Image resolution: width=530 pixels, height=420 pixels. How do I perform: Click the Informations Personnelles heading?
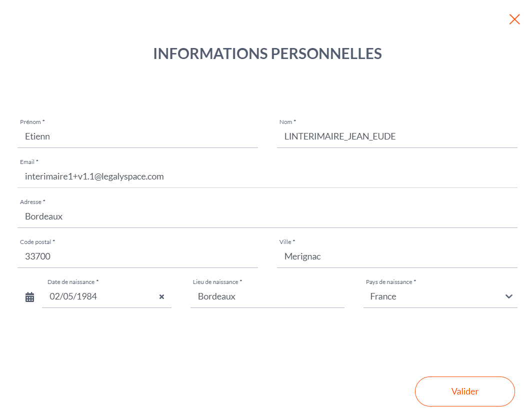coord(267,53)
